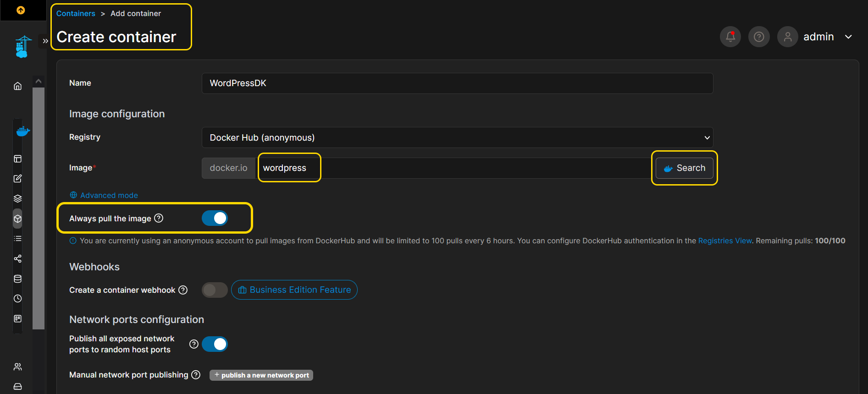
Task: Open Networks share icon in sidebar
Action: [x=17, y=259]
